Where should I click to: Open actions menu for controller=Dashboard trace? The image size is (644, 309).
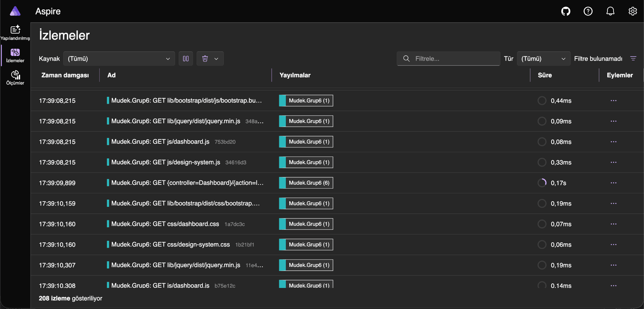coord(613,183)
